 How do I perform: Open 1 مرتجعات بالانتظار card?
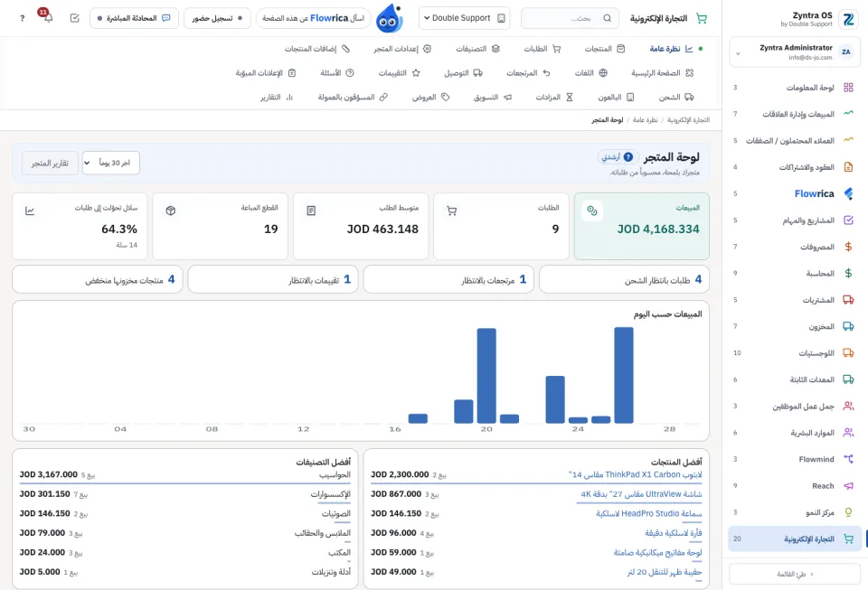tap(448, 279)
